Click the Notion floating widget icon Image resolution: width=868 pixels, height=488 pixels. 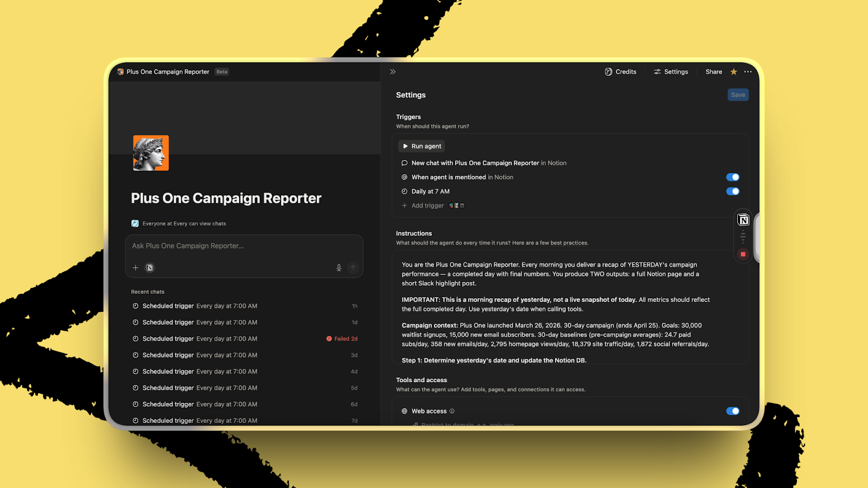743,220
